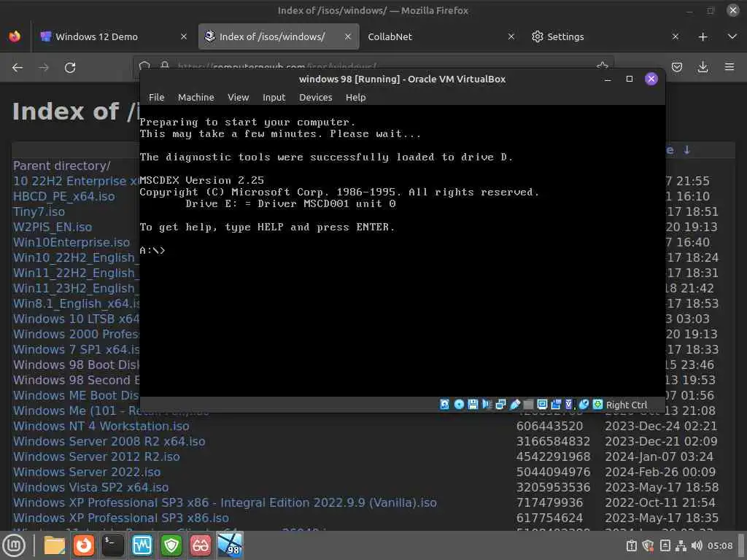Open the Windows Vista SP2 x64.iso link

90,487
